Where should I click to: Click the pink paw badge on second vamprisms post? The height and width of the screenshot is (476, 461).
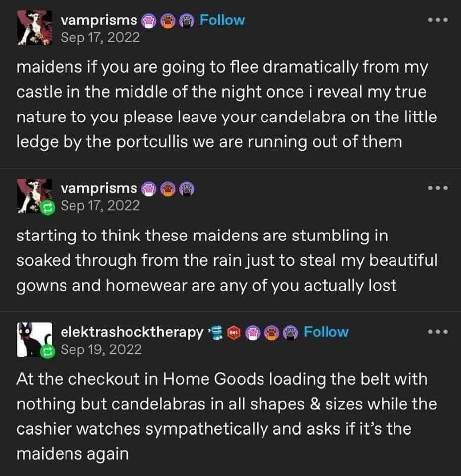[x=149, y=188]
